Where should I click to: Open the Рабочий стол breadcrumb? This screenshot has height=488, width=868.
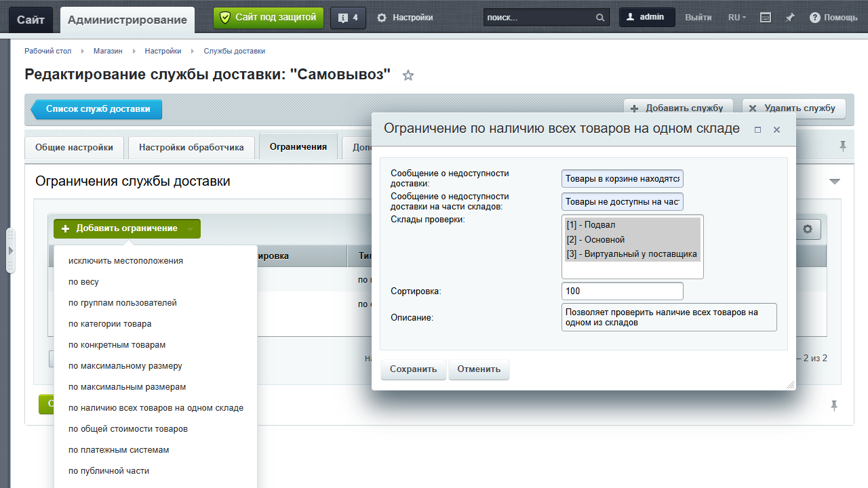click(48, 51)
